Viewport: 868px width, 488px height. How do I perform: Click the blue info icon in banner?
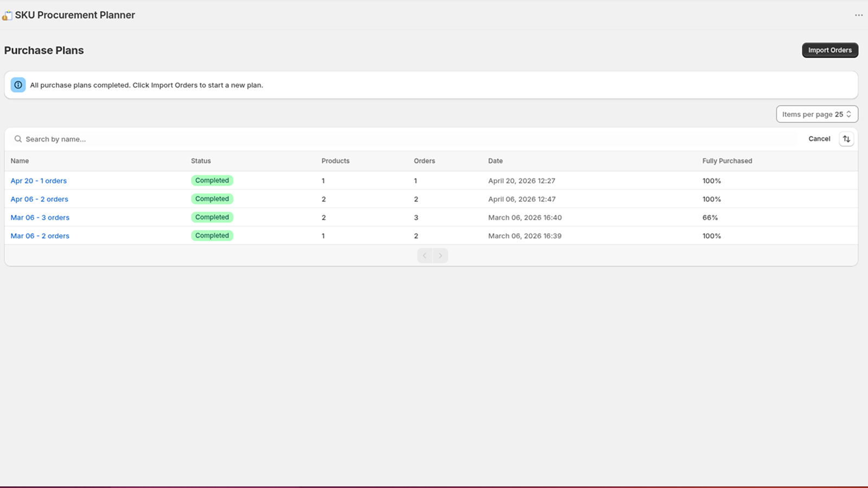pos(18,85)
